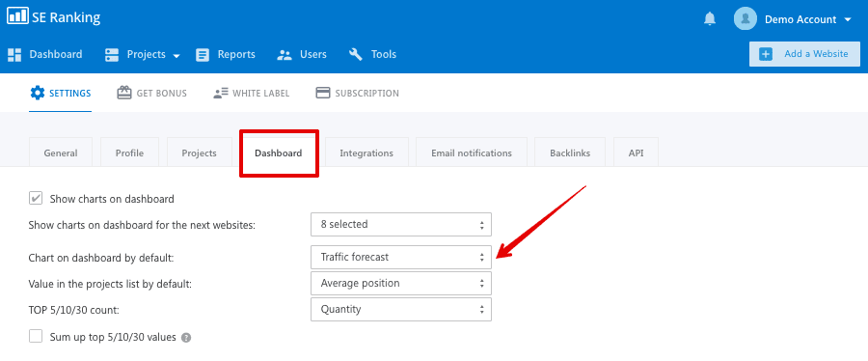This screenshot has height=361, width=868.
Task: Toggle Show charts on dashboard checkbox
Action: click(x=36, y=198)
